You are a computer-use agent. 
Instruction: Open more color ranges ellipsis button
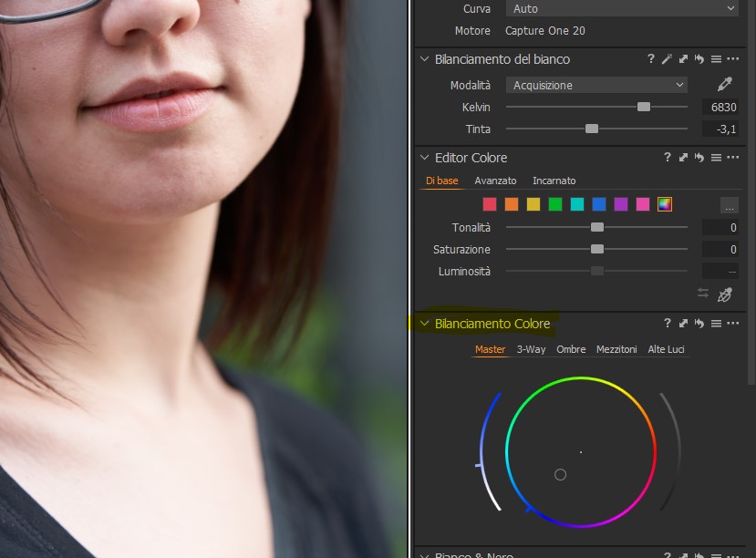pyautogui.click(x=729, y=206)
